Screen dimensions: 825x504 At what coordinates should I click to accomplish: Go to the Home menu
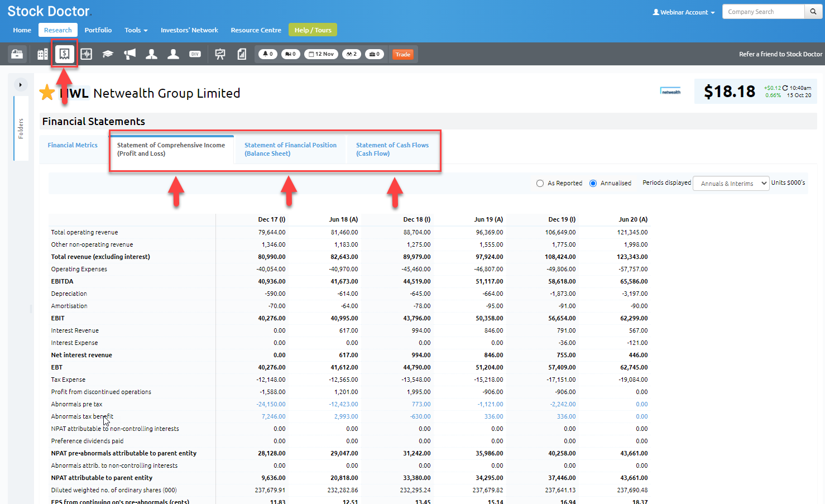click(x=22, y=30)
